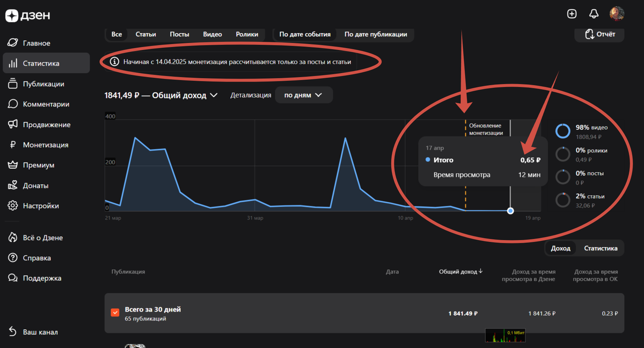The width and height of the screenshot is (644, 348).
Task: Switch to По дате публикации
Action: (376, 34)
